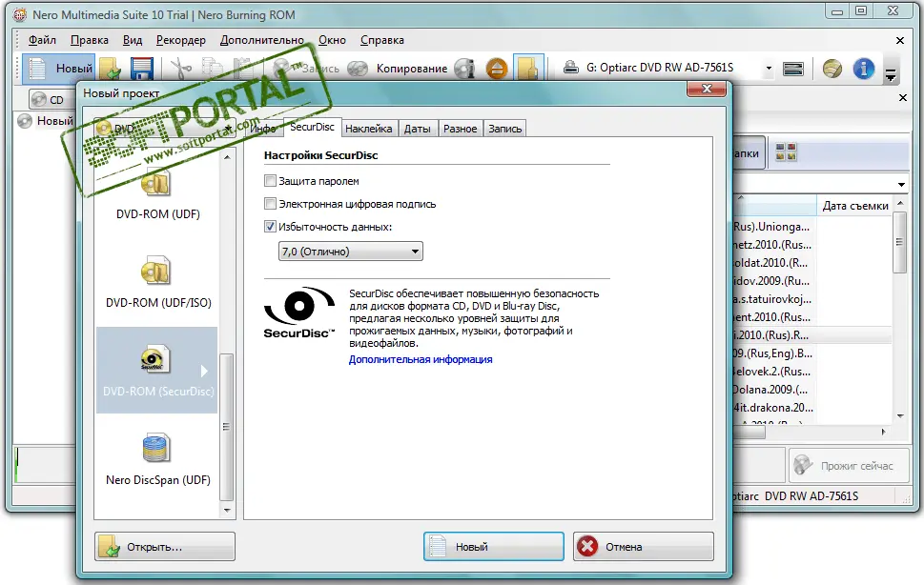This screenshot has width=924, height=585.
Task: Follow the Дополнительная информация link
Action: click(421, 359)
